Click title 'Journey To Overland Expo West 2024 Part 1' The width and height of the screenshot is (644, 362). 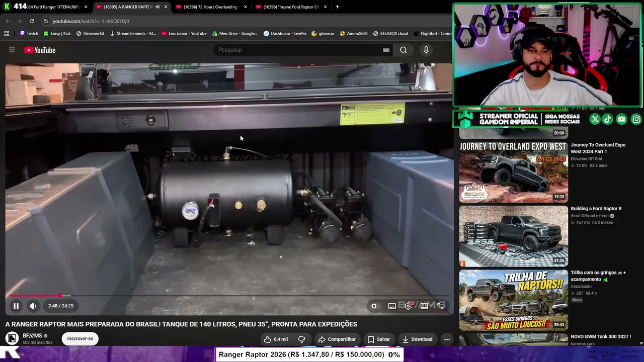[598, 148]
